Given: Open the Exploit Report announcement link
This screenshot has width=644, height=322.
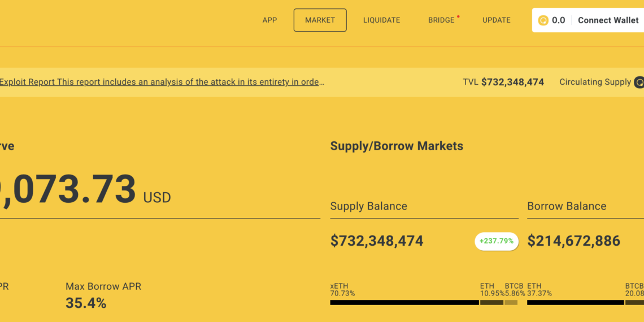Looking at the screenshot, I should pos(162,82).
